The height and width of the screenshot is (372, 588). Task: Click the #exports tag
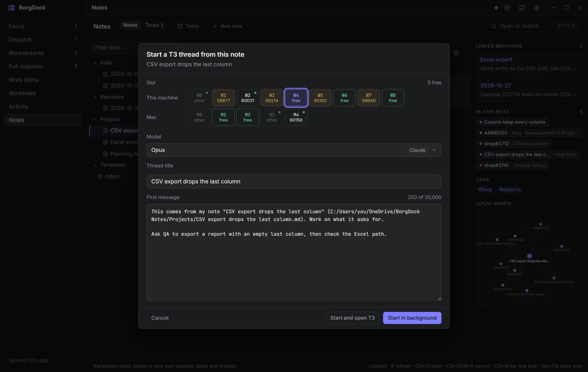pos(510,189)
